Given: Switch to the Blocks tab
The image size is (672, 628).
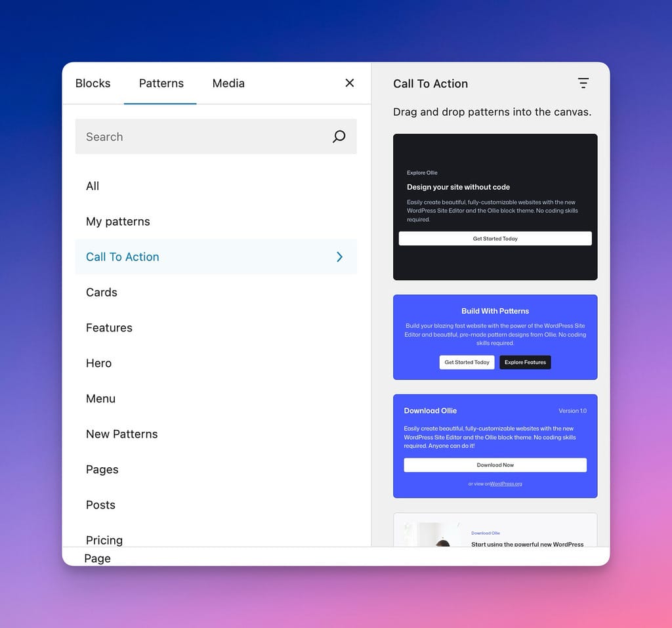Looking at the screenshot, I should [93, 83].
